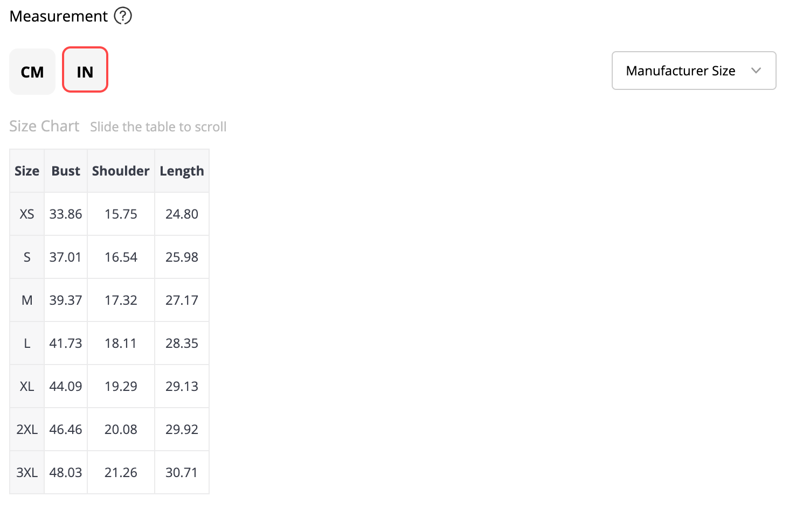Click the 17.32 shoulder value for M
The image size is (803, 532).
(x=121, y=300)
